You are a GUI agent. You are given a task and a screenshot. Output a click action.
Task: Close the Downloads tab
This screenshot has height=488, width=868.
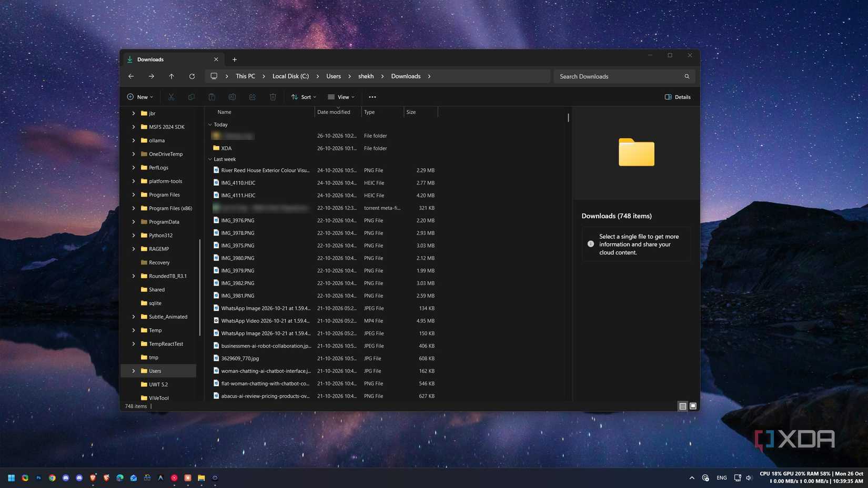click(x=216, y=59)
